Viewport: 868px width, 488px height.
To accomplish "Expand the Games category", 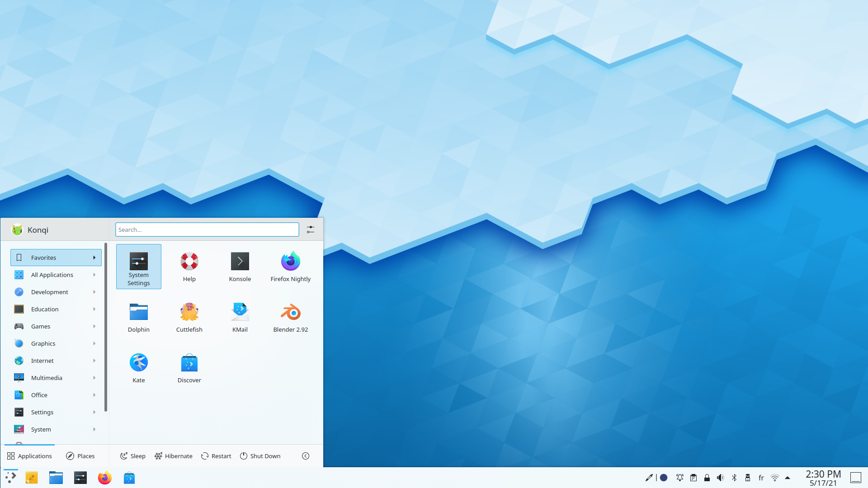I will point(54,326).
